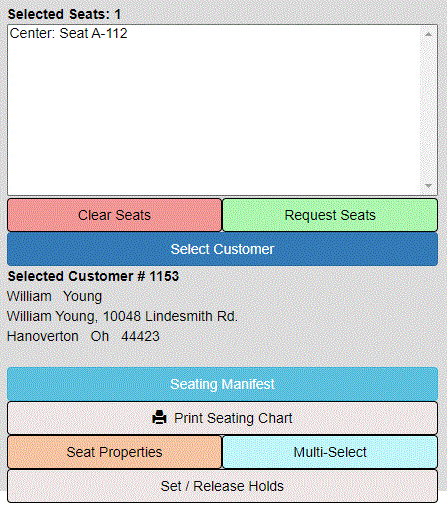Click the customer name William Young
The image size is (447, 510).
point(54,296)
